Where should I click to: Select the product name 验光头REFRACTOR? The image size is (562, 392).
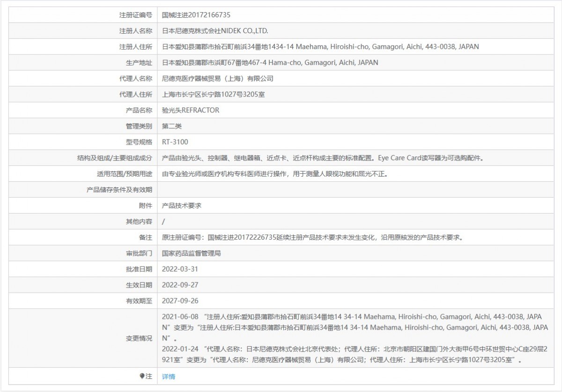(x=191, y=111)
